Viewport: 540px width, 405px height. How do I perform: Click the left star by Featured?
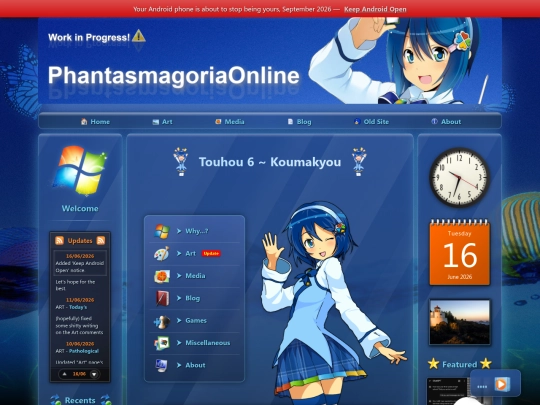434,364
